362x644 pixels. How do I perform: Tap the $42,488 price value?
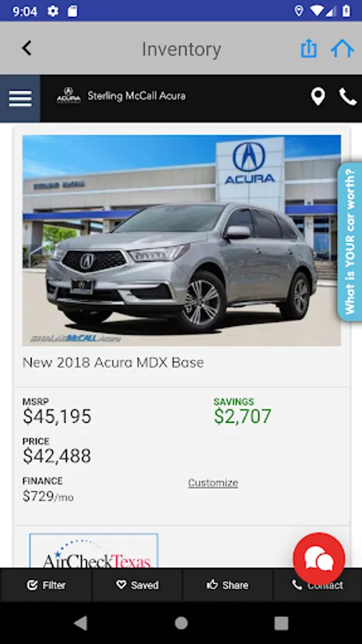(x=57, y=456)
